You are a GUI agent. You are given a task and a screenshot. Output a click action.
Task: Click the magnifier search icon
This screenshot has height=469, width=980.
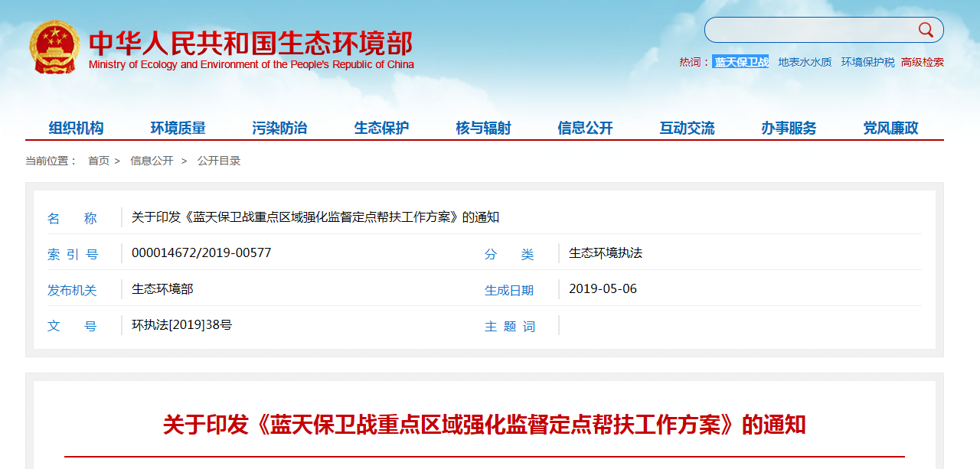click(x=926, y=30)
